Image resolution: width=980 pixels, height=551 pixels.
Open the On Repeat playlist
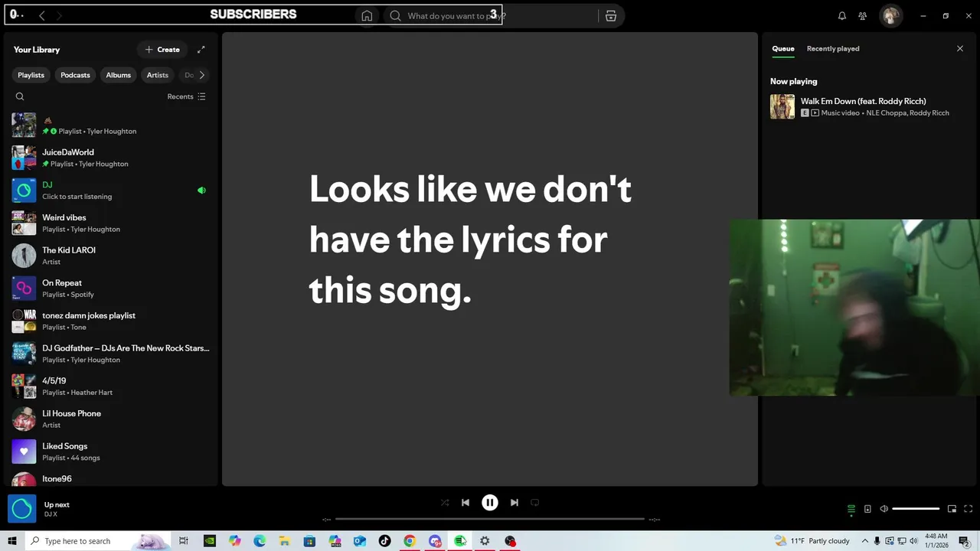click(110, 289)
